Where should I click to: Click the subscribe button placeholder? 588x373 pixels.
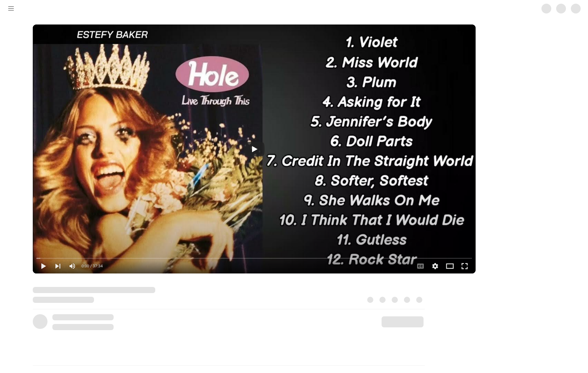click(402, 322)
